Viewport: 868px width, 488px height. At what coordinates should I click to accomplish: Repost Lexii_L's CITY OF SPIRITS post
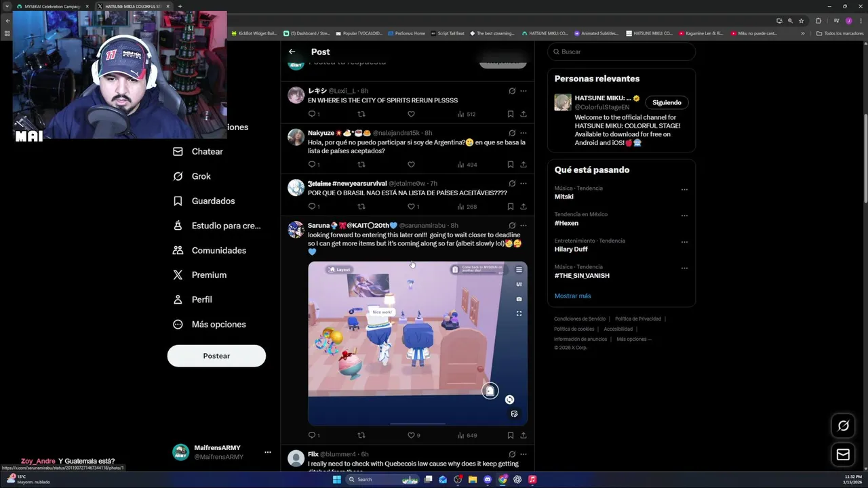[361, 114]
